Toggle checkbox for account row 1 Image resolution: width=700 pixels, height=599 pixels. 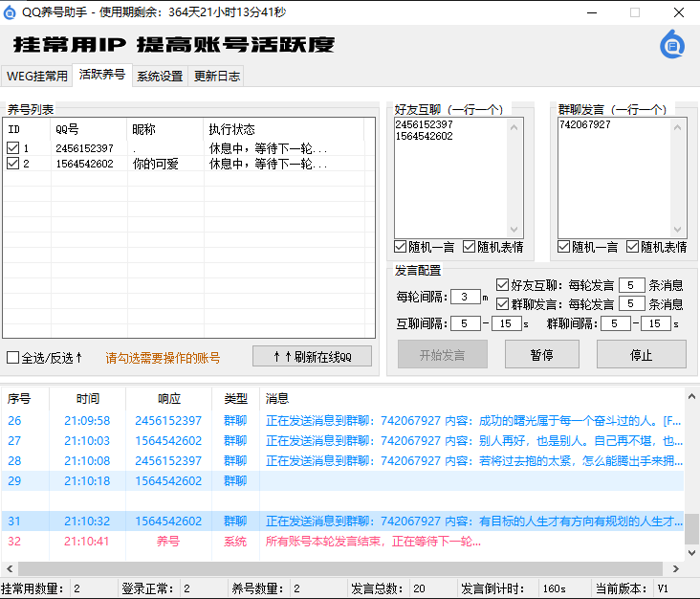point(13,148)
